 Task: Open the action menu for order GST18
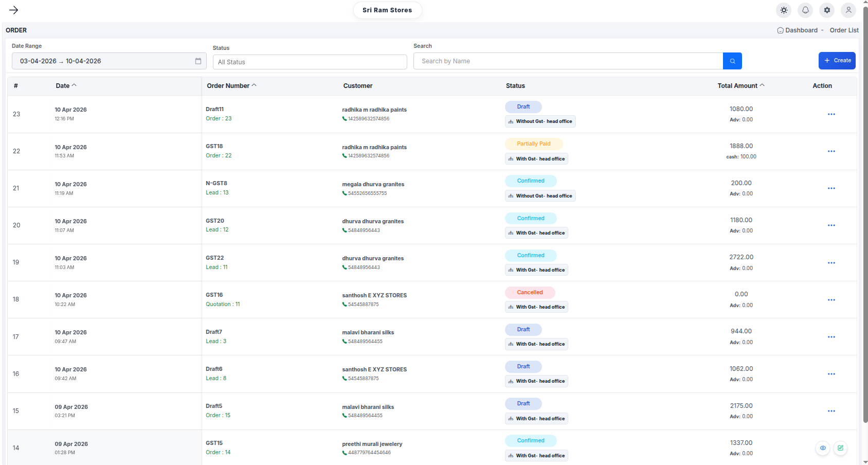tap(831, 151)
